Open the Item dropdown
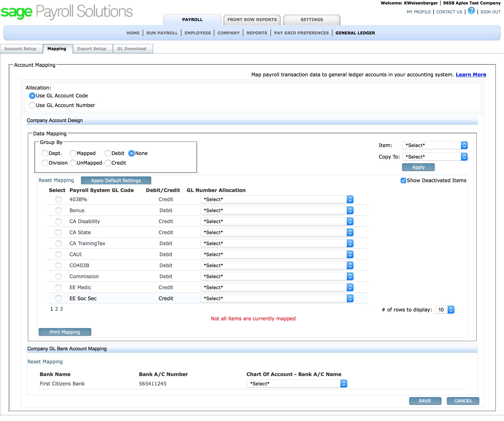The width and height of the screenshot is (504, 421). [x=435, y=145]
